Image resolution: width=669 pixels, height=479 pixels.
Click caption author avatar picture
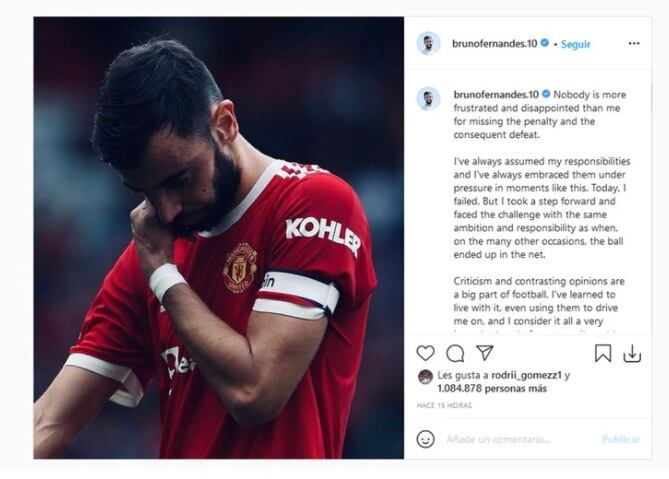[428, 99]
